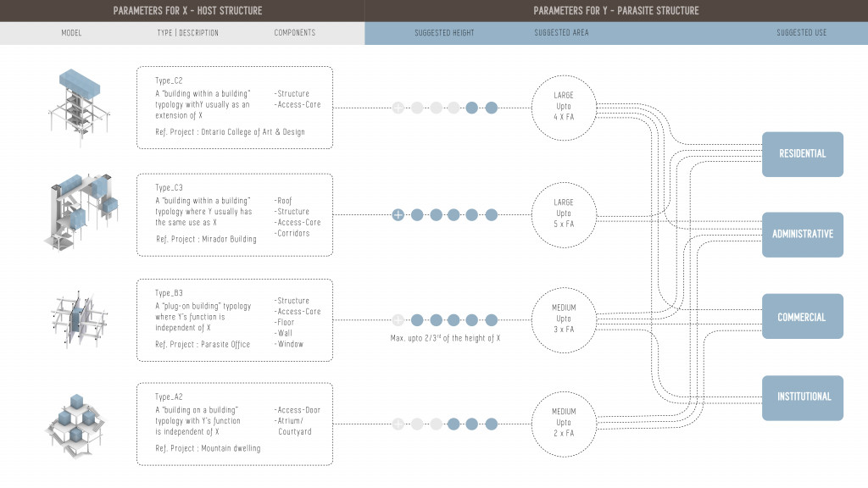The width and height of the screenshot is (868, 488).
Task: Click the Large Upto 4 X FA circle
Action: coord(564,108)
